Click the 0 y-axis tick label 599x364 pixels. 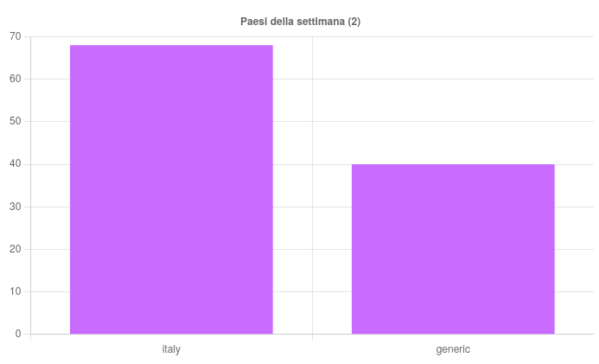point(18,334)
